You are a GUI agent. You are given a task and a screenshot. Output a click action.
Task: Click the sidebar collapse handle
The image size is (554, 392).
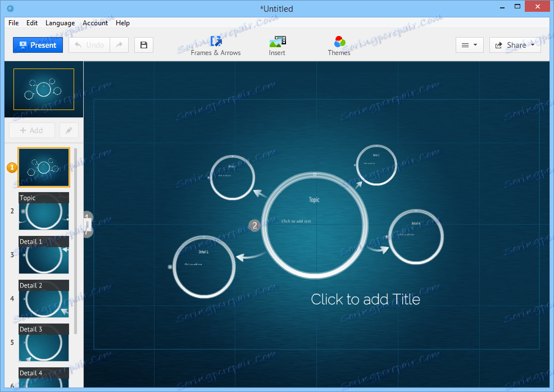pyautogui.click(x=87, y=225)
